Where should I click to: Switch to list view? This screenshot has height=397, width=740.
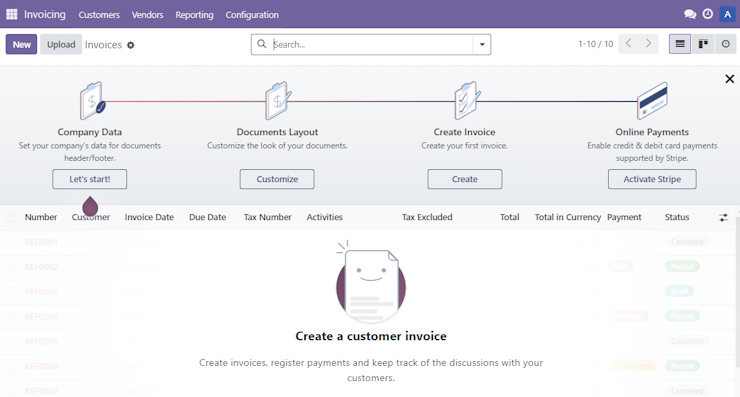tap(680, 44)
